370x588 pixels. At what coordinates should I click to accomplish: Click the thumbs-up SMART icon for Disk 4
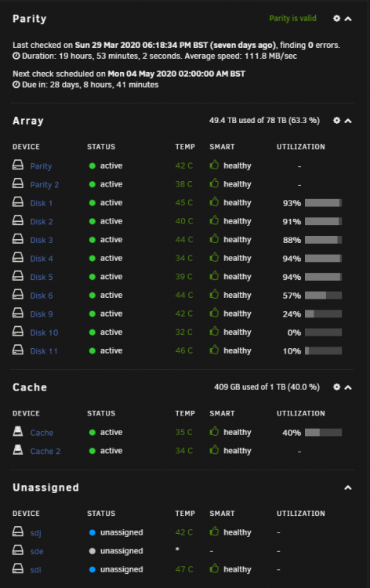215,257
